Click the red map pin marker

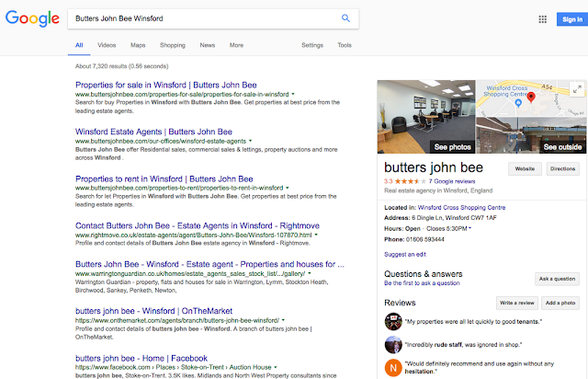[x=531, y=98]
